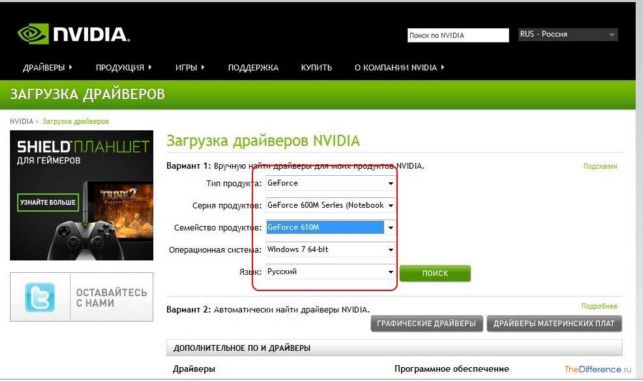Open the Купить page
Image resolution: width=643 pixels, height=381 pixels.
[x=316, y=67]
